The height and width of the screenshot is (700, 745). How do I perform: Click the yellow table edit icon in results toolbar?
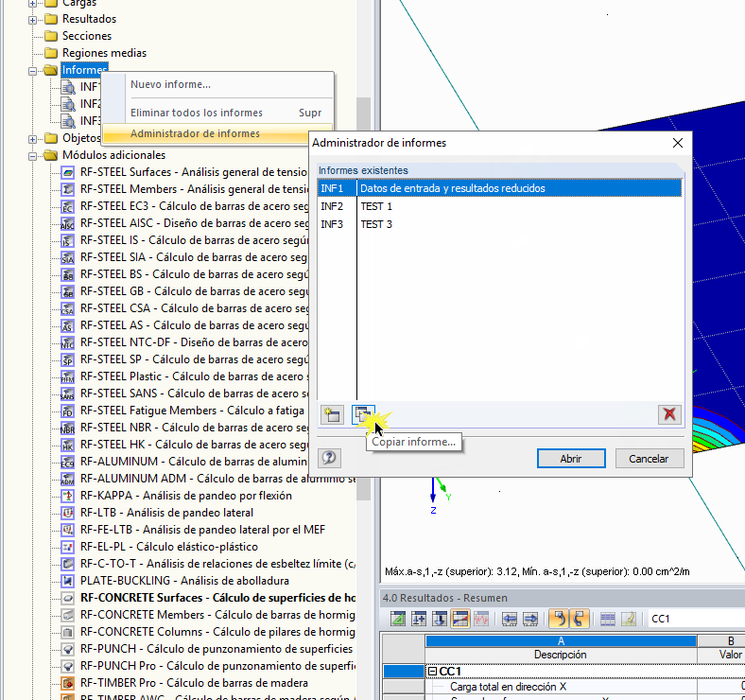pos(629,619)
